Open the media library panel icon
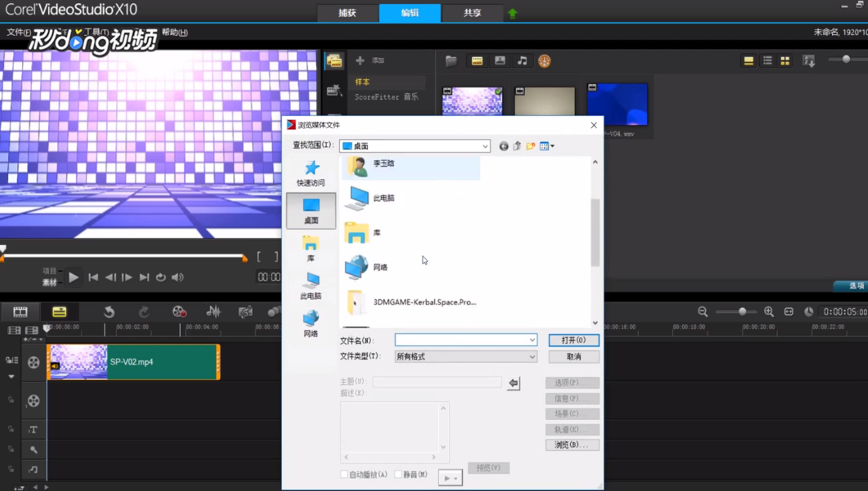Viewport: 868px width, 491px height. coord(334,61)
